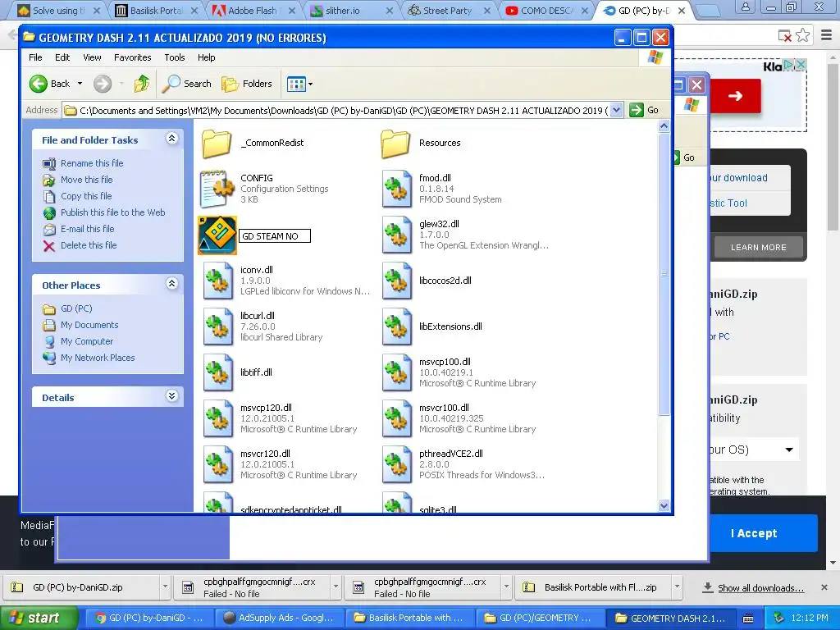The height and width of the screenshot is (630, 840).
Task: Collapse the File and Folder Tasks panel
Action: tap(171, 139)
